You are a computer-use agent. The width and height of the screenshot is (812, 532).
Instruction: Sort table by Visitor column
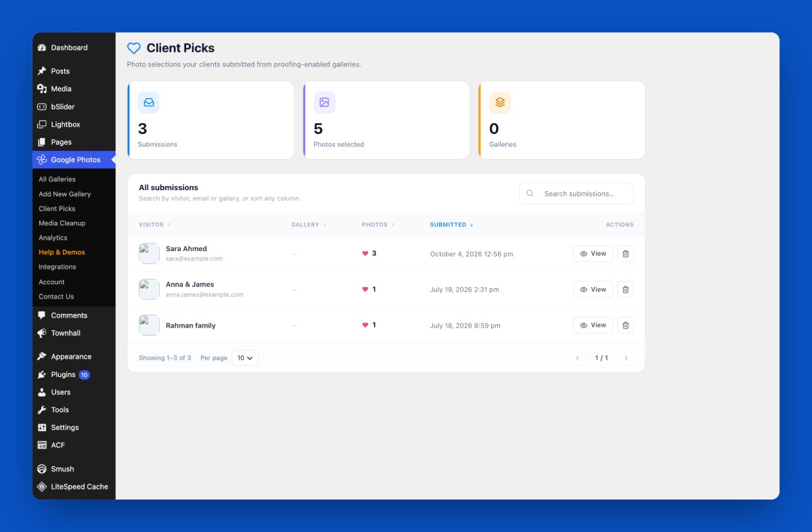point(155,225)
